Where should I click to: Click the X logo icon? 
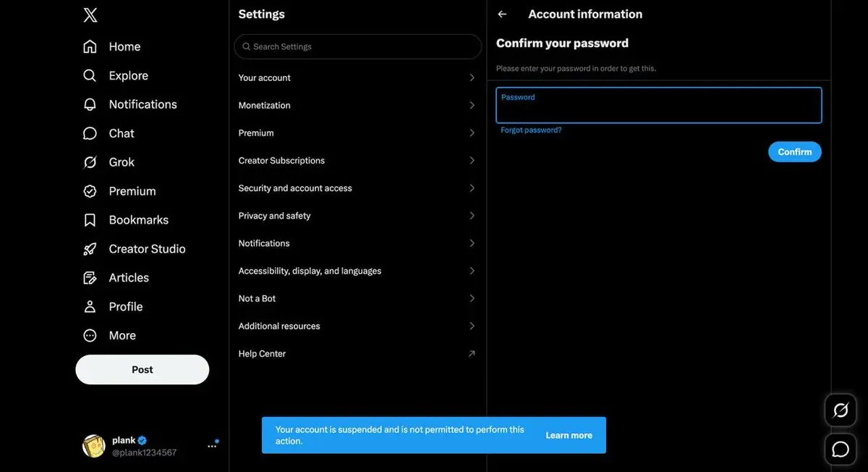coord(90,14)
